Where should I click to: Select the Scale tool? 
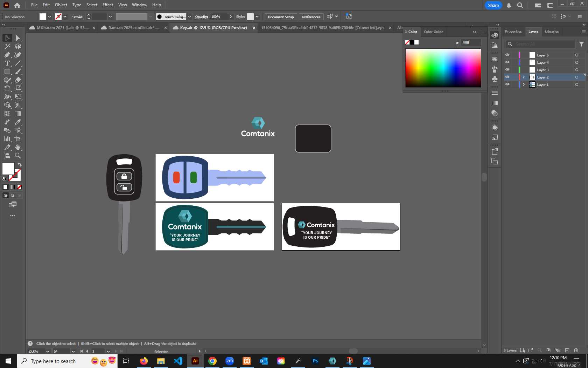click(18, 88)
